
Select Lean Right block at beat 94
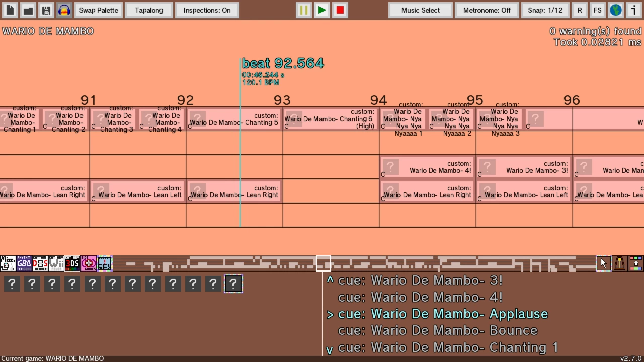pyautogui.click(x=427, y=191)
